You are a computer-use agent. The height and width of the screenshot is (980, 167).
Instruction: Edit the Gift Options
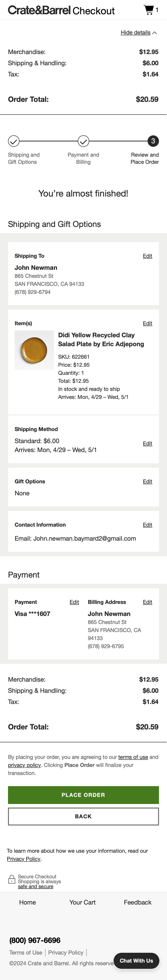point(148,482)
